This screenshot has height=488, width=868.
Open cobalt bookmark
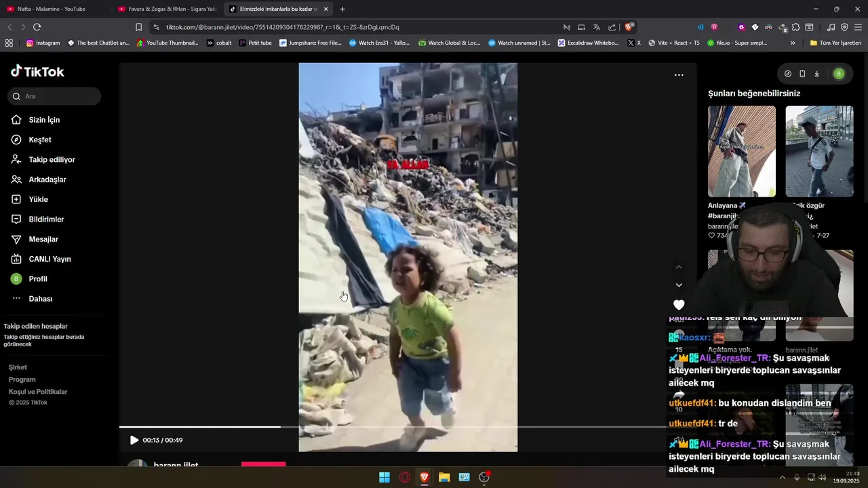(x=219, y=43)
